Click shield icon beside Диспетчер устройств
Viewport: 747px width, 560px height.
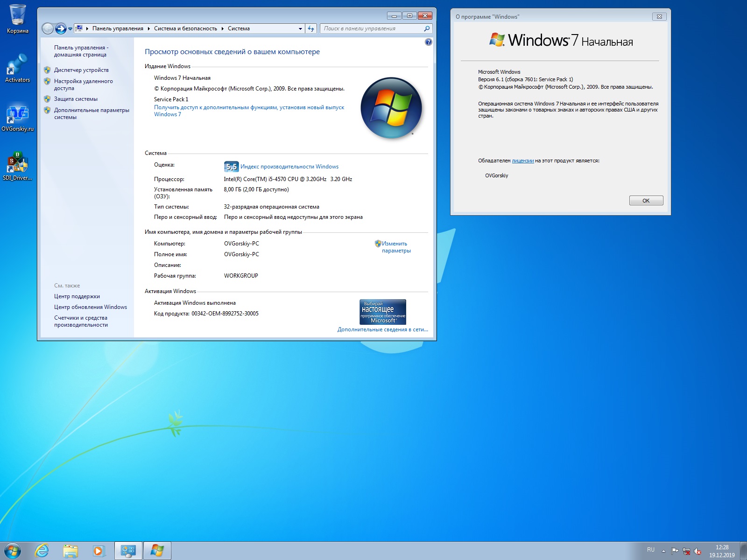(47, 70)
